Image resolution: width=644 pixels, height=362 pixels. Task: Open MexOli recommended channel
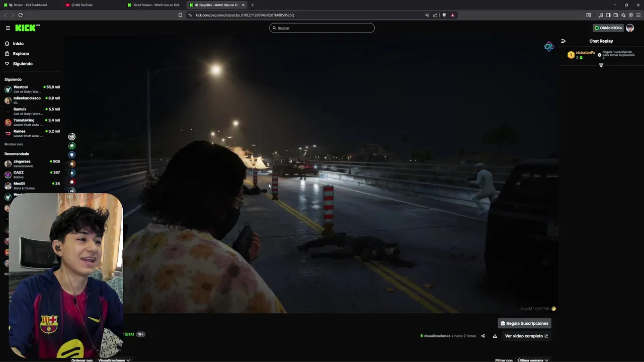pos(32,186)
